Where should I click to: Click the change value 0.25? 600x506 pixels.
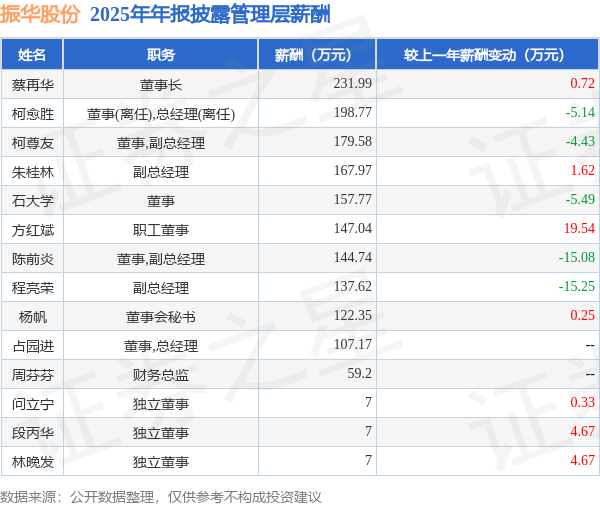[582, 315]
